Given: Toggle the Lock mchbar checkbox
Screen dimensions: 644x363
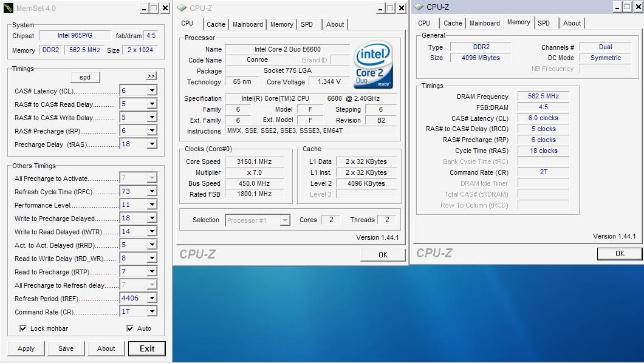Looking at the screenshot, I should click(23, 328).
